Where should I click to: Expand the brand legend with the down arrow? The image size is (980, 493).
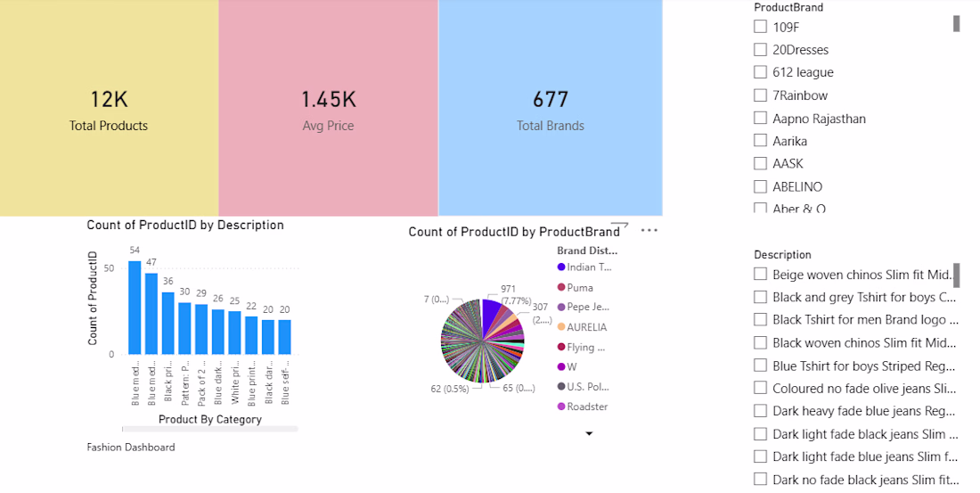click(589, 433)
